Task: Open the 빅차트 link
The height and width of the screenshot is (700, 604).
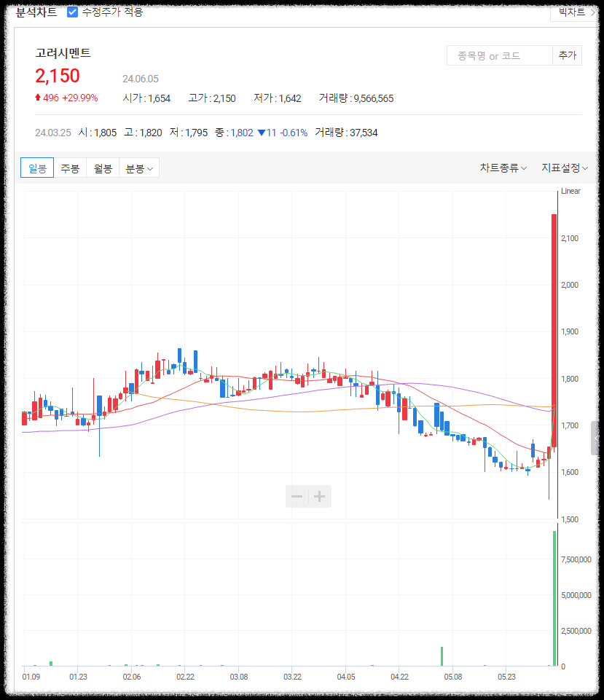Action: [575, 12]
